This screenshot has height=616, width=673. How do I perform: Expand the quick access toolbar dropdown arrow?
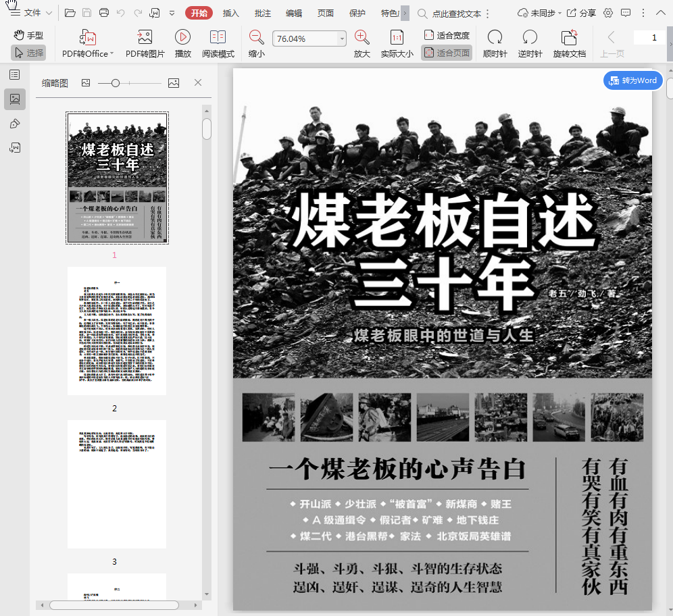172,13
